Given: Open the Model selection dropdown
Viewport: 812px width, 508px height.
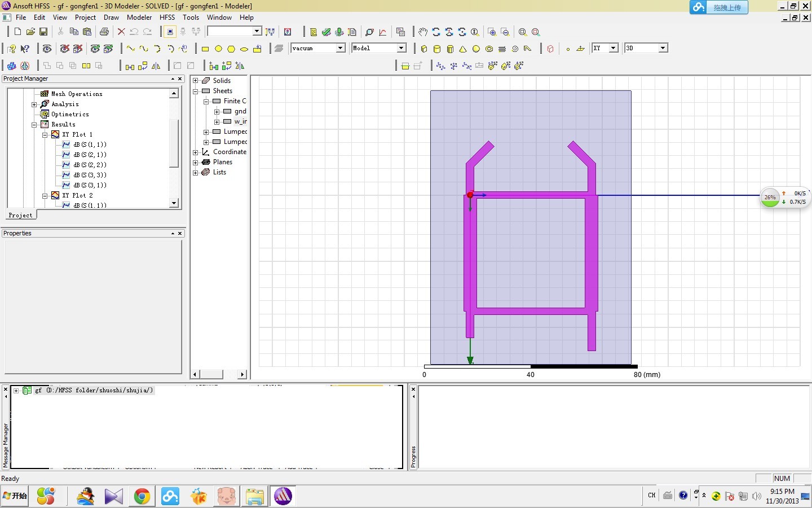Looking at the screenshot, I should pos(401,48).
